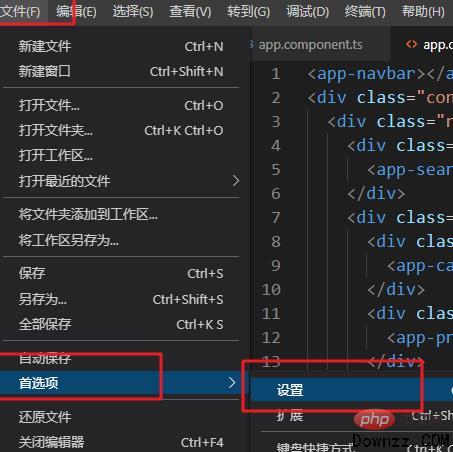Choose 保存 menu entry
This screenshot has height=452, width=453.
pos(121,273)
